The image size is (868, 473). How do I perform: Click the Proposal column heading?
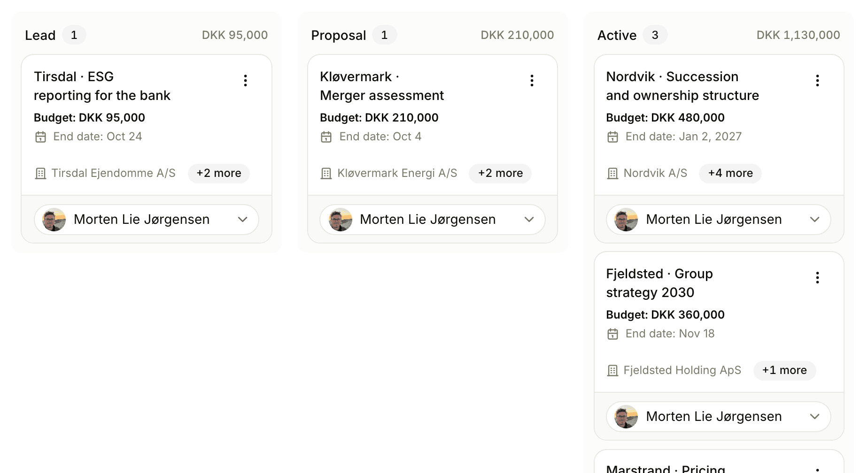(x=339, y=35)
